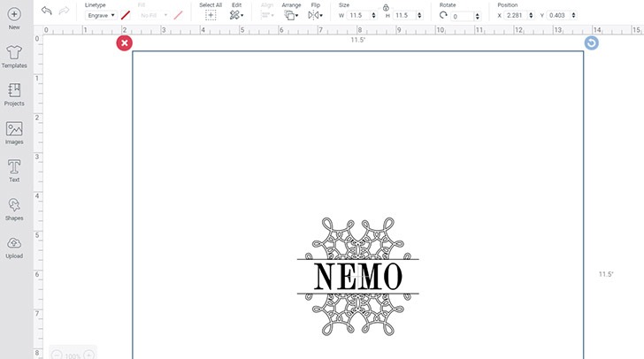This screenshot has height=359, width=644.
Task: Open the Shapes panel
Action: [x=14, y=210]
